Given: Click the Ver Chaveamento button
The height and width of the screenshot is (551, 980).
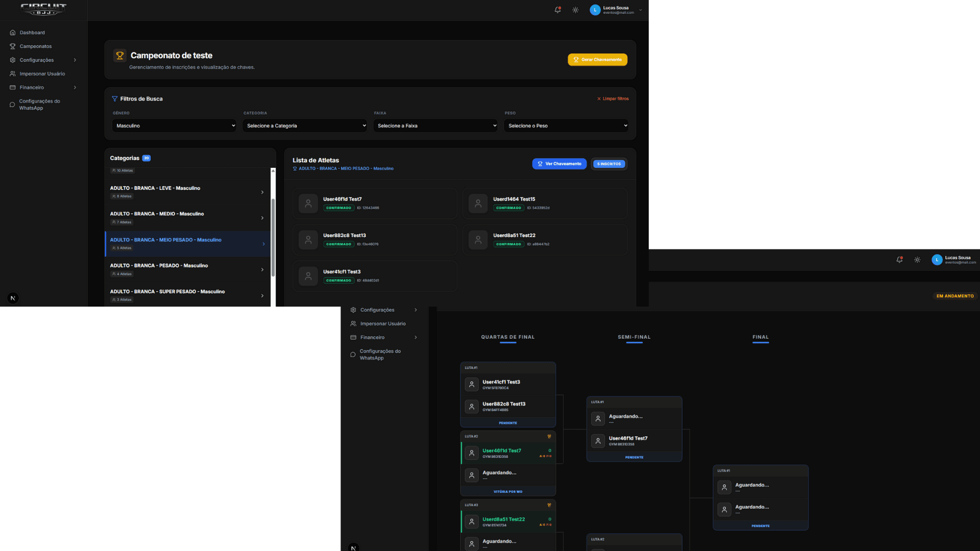Looking at the screenshot, I should (x=559, y=164).
